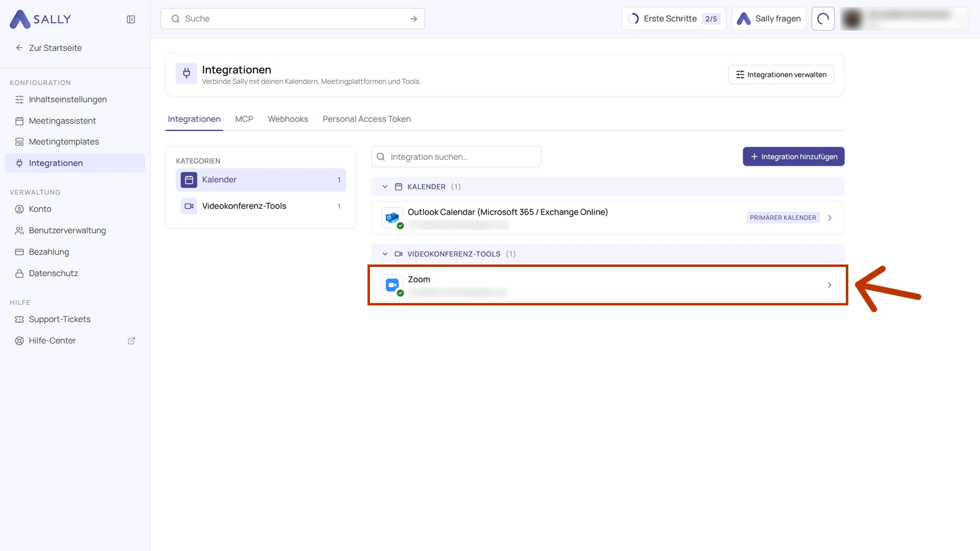This screenshot has height=551, width=980.
Task: Click the search magnifier in Integration suchen
Action: click(381, 157)
